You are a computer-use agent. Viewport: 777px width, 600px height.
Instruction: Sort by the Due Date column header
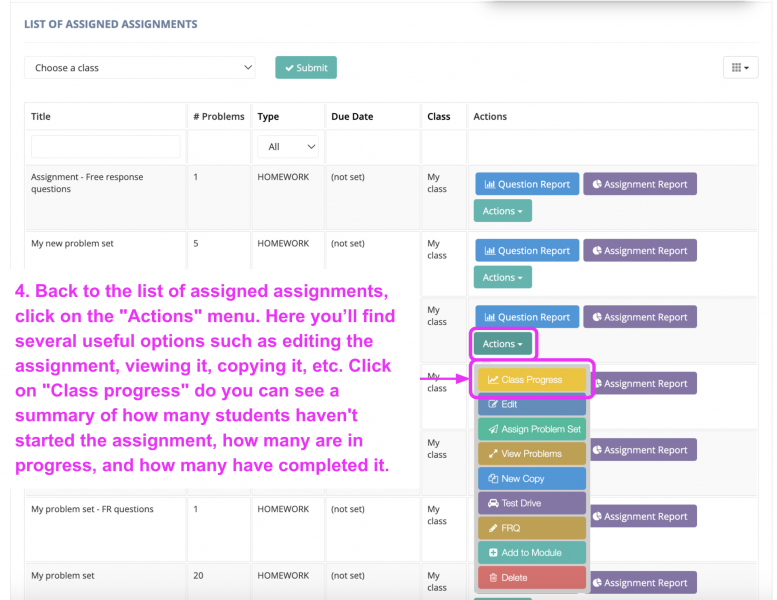(352, 117)
